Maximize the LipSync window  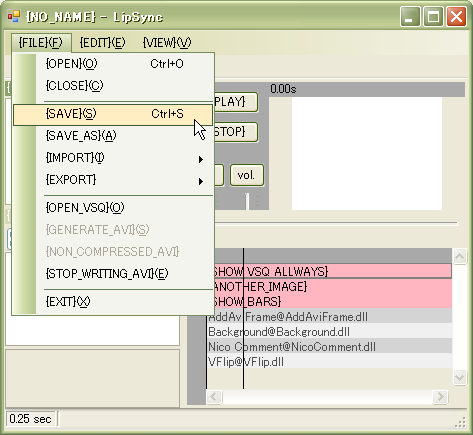[x=433, y=16]
